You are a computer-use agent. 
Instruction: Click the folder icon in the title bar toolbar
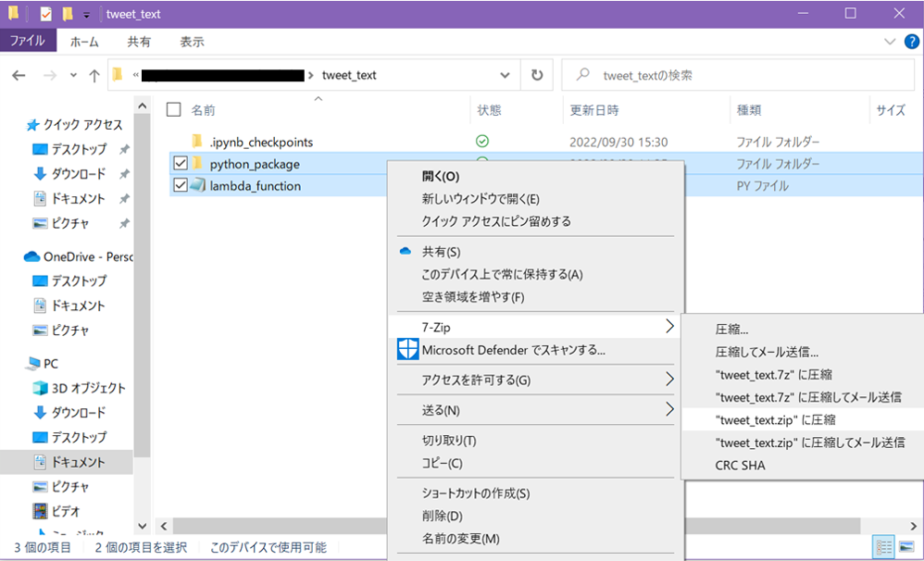point(66,13)
